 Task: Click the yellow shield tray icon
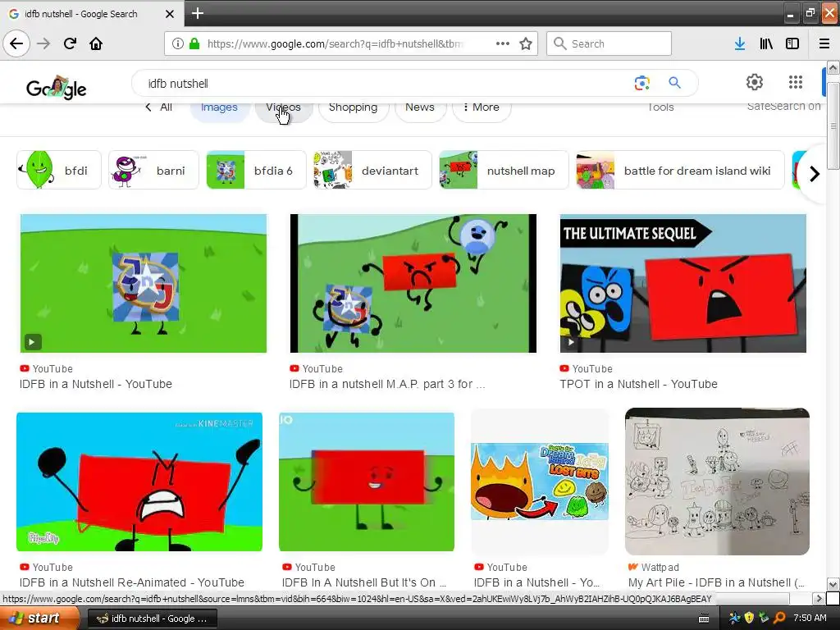click(749, 619)
